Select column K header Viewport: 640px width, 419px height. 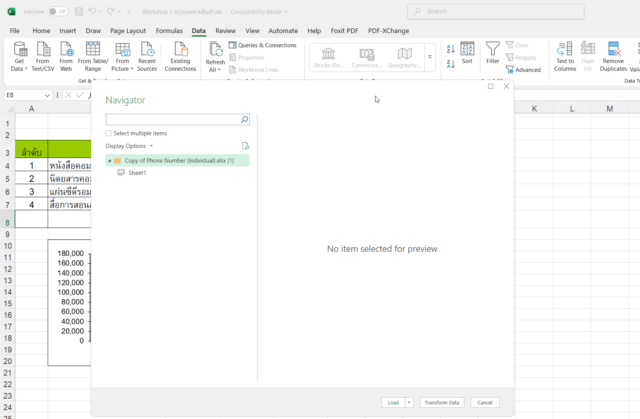534,109
